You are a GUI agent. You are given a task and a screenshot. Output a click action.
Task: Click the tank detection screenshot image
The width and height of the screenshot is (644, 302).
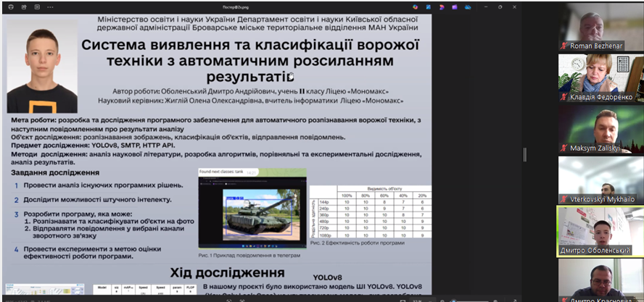(252, 208)
